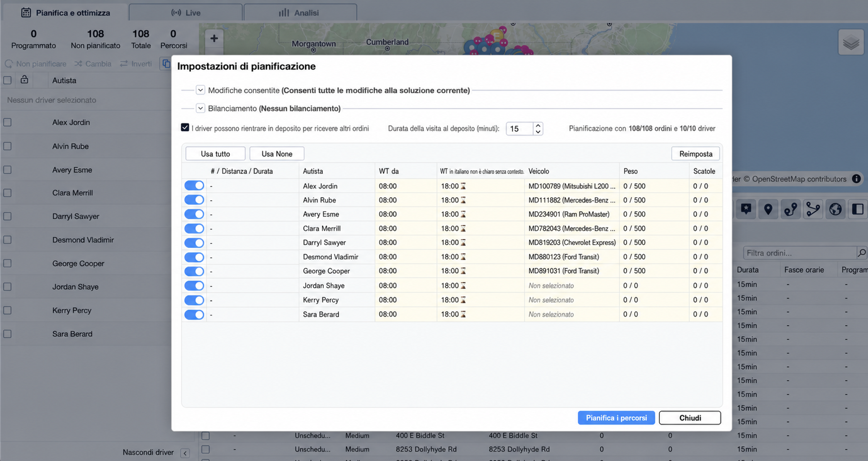This screenshot has height=461, width=868.
Task: Close the dialog with Chiudi
Action: pos(690,418)
